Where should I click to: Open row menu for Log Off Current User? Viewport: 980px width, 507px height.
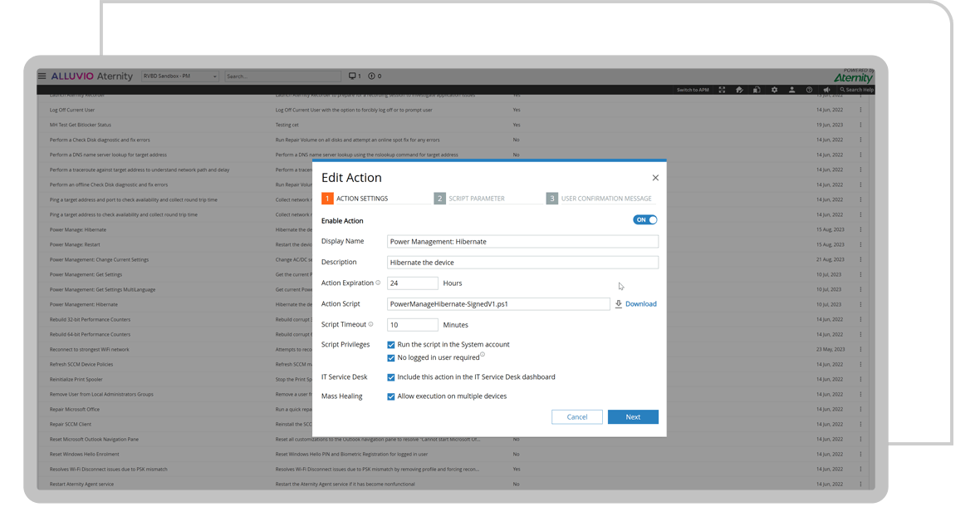tap(860, 110)
